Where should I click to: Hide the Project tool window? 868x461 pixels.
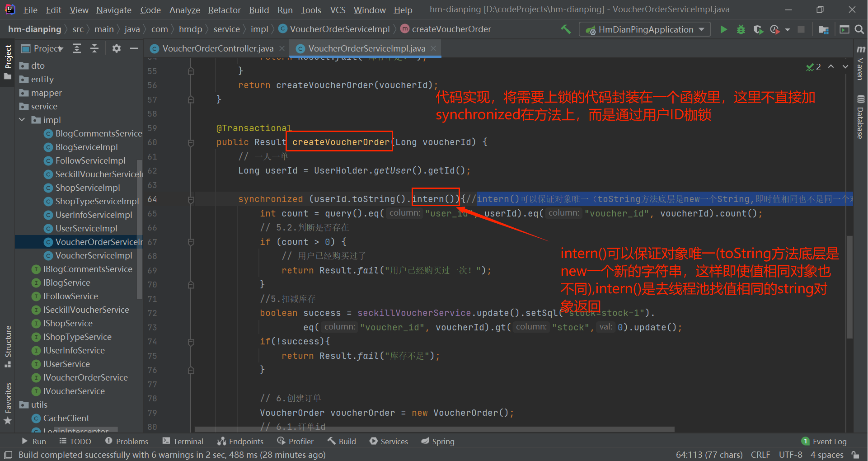point(134,48)
